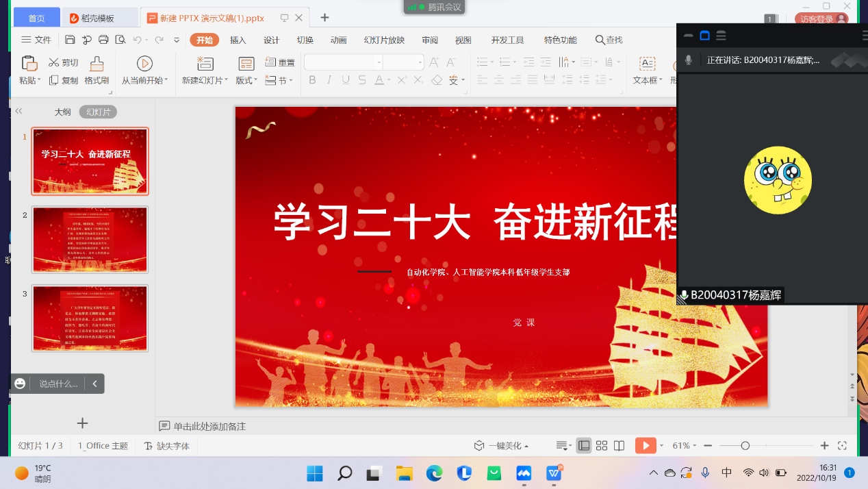The height and width of the screenshot is (489, 868).
Task: Switch to slide sorter grid view
Action: (602, 446)
